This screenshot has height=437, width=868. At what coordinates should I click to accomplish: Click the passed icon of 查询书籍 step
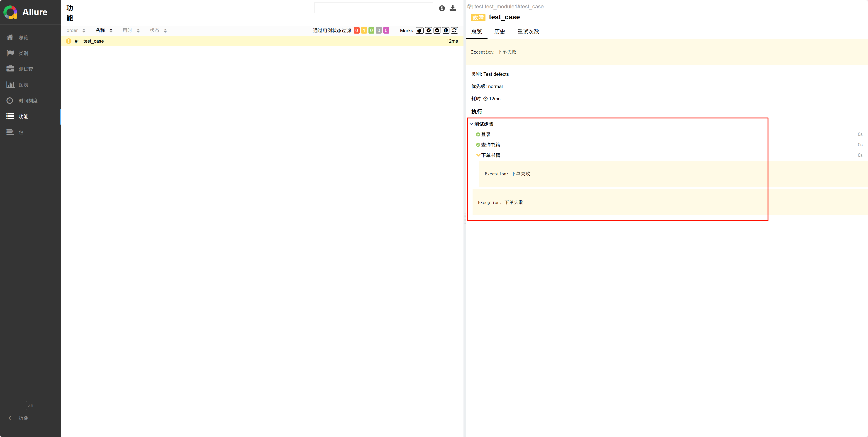click(478, 145)
